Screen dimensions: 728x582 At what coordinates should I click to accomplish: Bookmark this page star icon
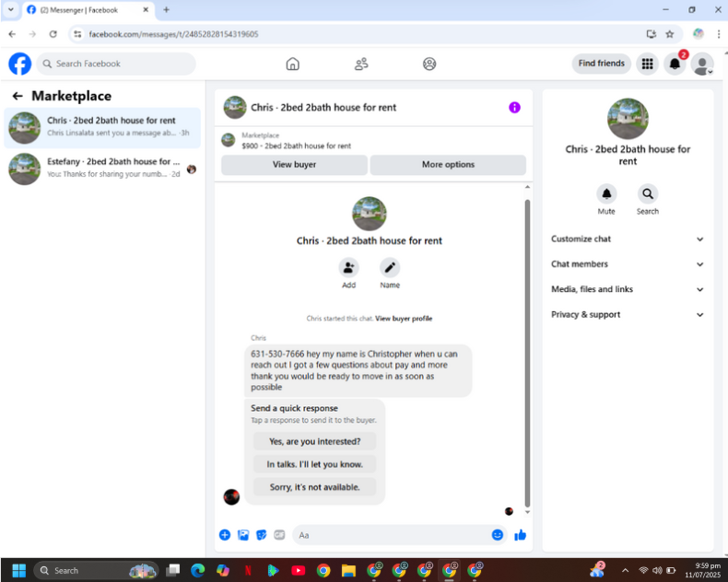pyautogui.click(x=670, y=34)
